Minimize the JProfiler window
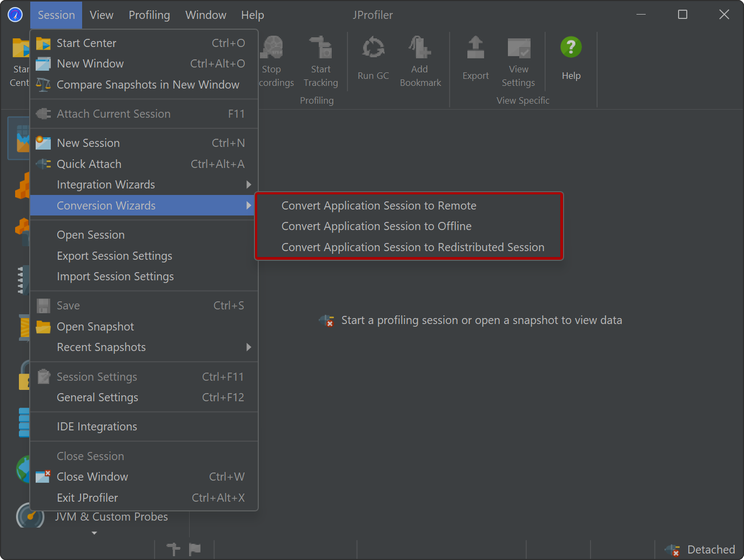 641,15
